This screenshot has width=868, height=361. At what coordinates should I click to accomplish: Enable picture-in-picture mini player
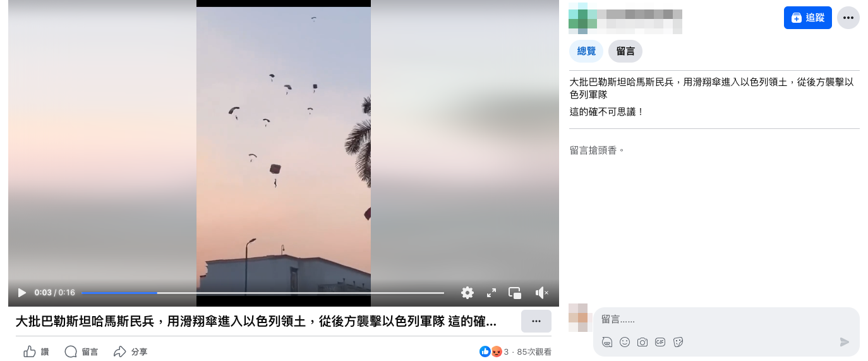point(515,293)
